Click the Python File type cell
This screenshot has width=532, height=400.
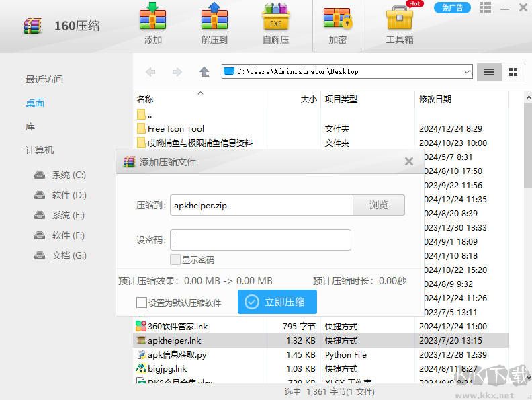click(x=346, y=354)
